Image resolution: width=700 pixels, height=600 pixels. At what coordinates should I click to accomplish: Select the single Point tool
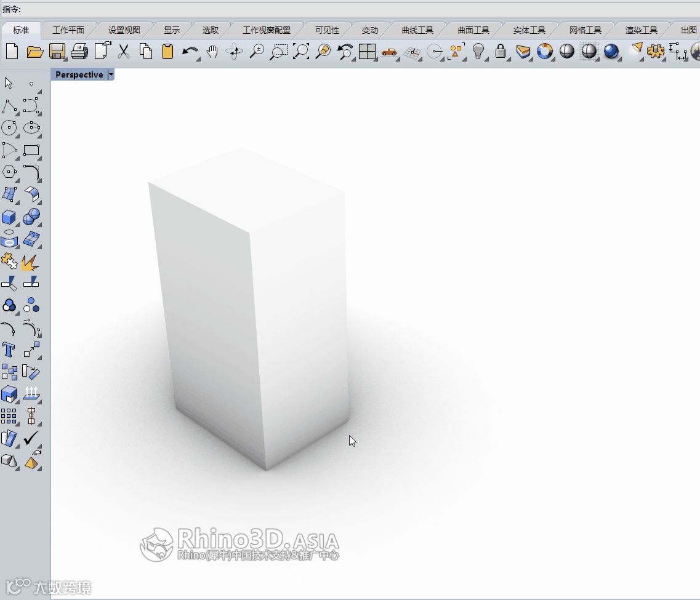(31, 84)
